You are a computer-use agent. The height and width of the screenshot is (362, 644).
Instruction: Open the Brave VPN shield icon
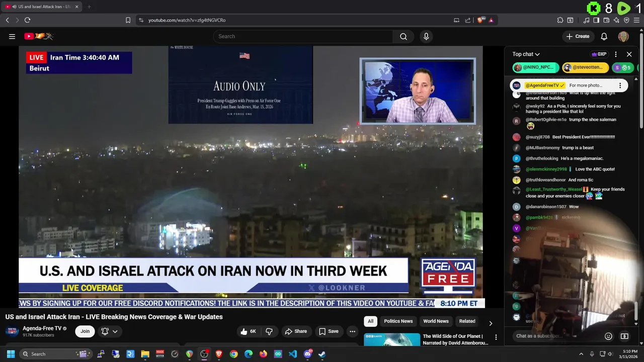pos(626,20)
